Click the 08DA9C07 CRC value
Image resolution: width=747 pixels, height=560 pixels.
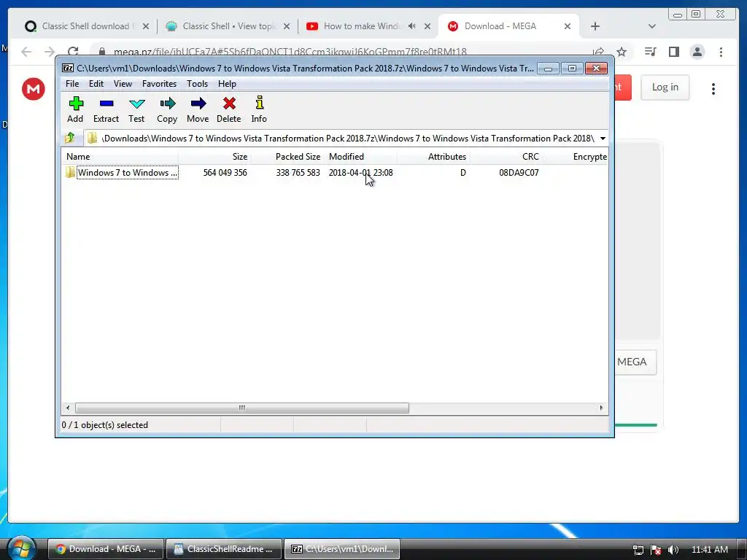pyautogui.click(x=519, y=172)
